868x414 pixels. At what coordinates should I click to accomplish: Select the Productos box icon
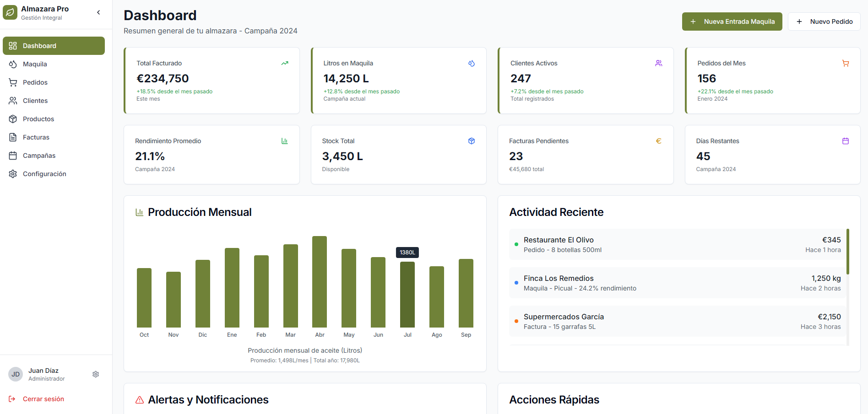click(x=13, y=119)
